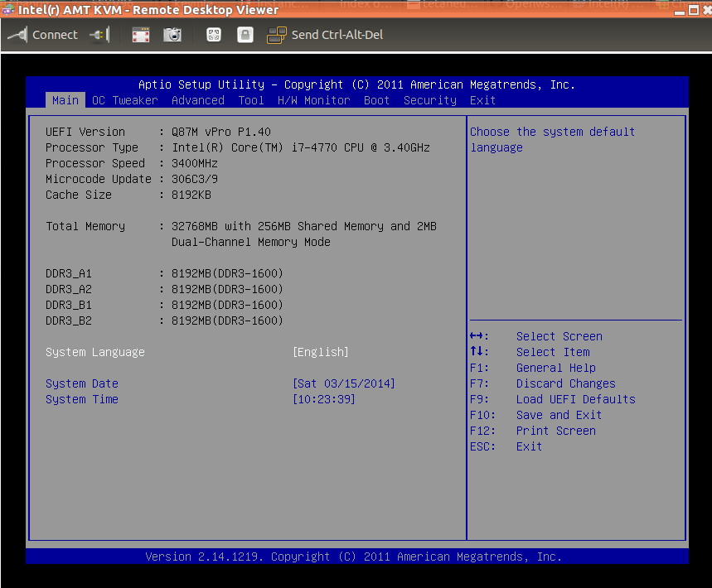
Task: Click the microcode update value 306C3/9
Action: pos(194,179)
